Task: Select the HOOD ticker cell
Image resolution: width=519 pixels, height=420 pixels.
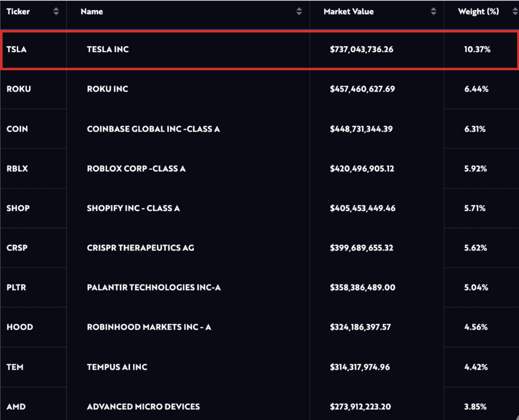Action: click(x=20, y=327)
